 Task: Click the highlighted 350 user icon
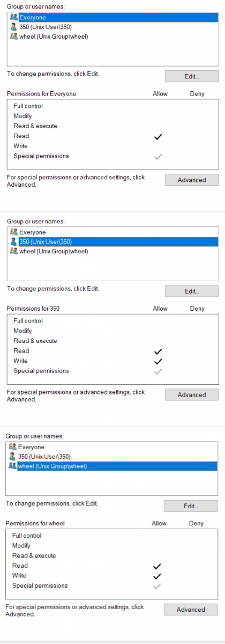point(14,241)
